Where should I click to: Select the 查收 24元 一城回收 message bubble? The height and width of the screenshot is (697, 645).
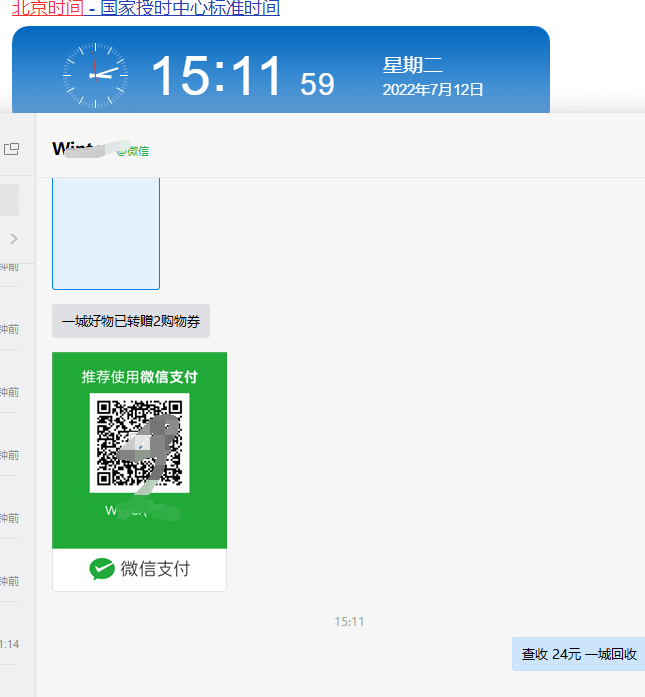point(579,654)
